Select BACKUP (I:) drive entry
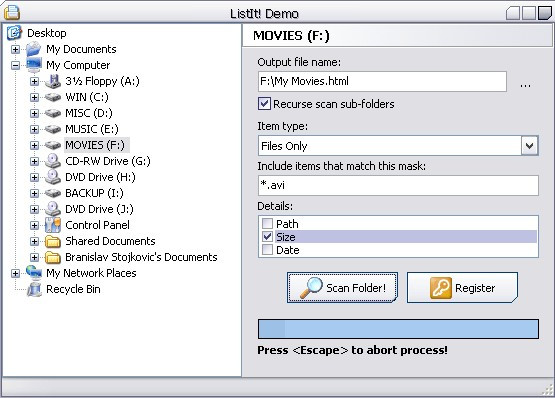This screenshot has height=398, width=555. click(x=94, y=193)
